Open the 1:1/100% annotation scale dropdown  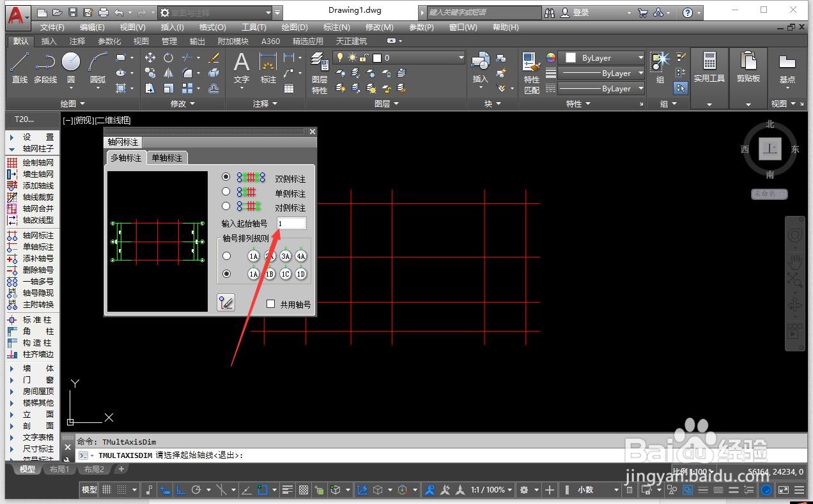[492, 490]
